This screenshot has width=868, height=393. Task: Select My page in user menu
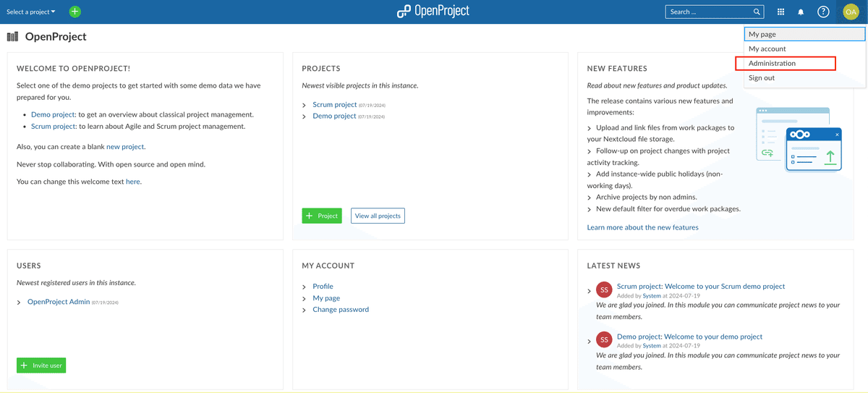804,34
